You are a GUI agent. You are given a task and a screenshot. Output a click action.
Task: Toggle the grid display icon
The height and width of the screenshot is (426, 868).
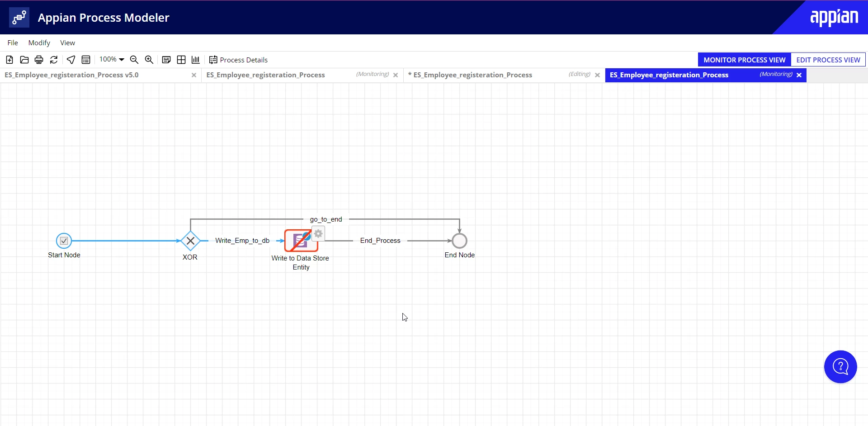pos(181,60)
